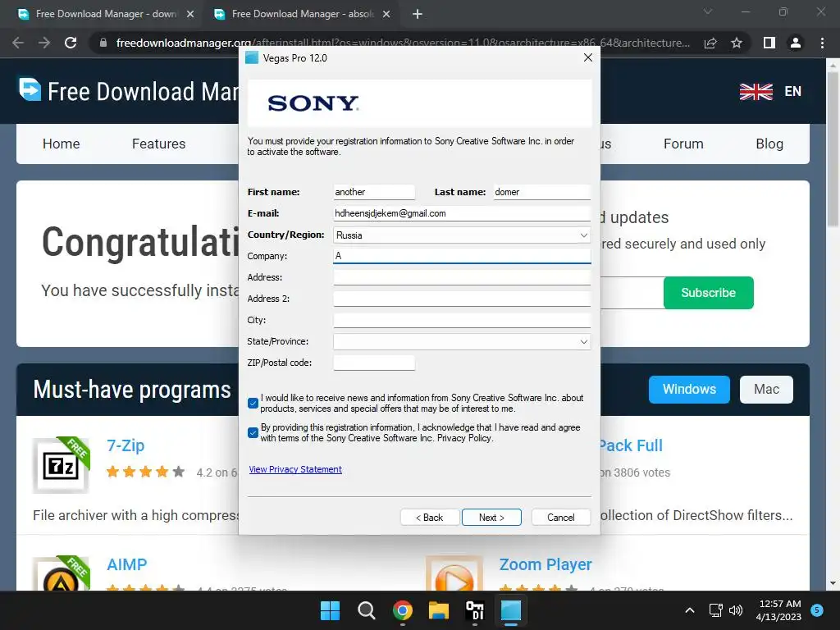Screen dimensions: 840x630
Task: Click the padlock site info icon
Action: 103,43
